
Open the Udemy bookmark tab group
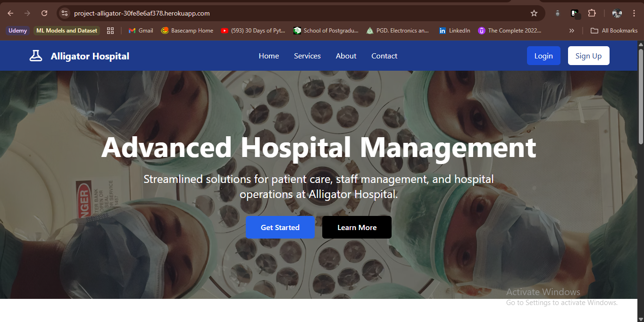[x=18, y=31]
